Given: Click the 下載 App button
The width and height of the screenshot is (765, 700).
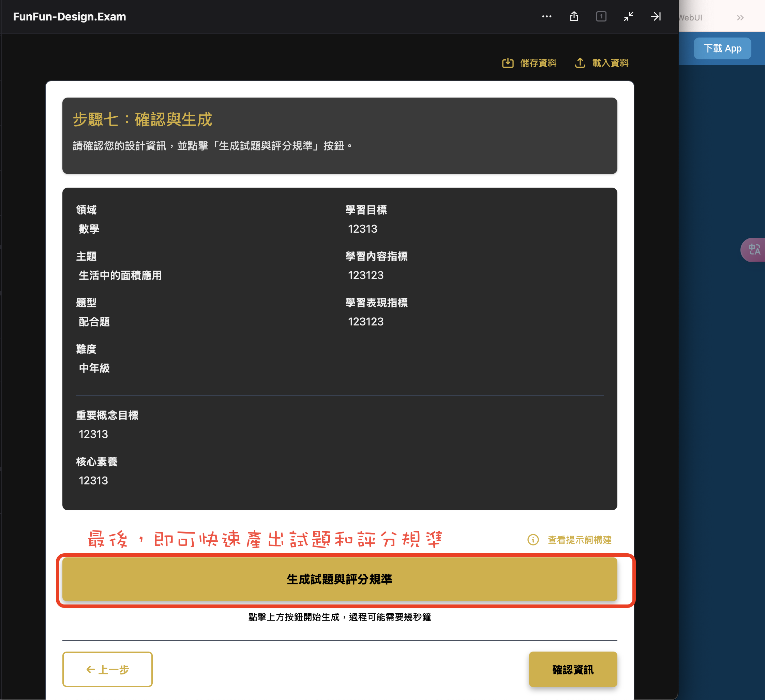Looking at the screenshot, I should 722,48.
